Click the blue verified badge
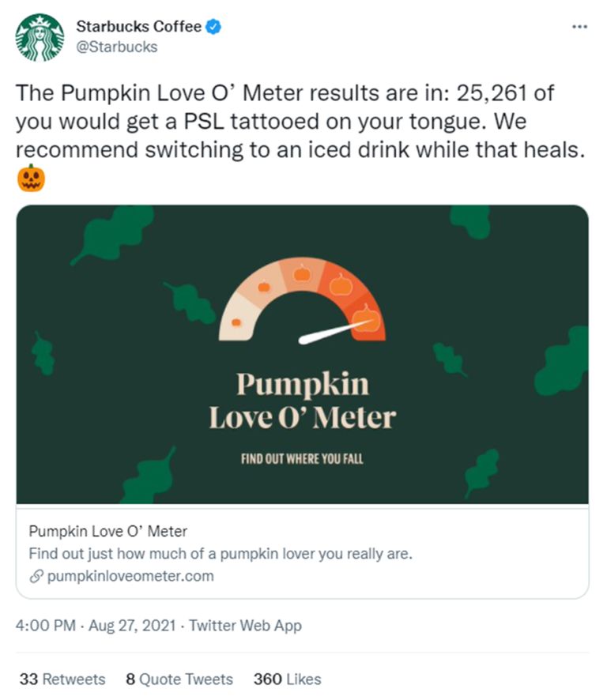The image size is (607, 700). tap(213, 27)
